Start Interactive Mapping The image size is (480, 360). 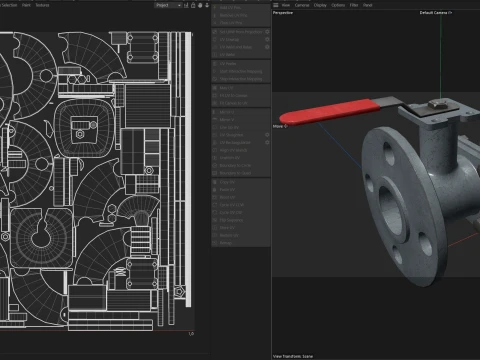(241, 71)
